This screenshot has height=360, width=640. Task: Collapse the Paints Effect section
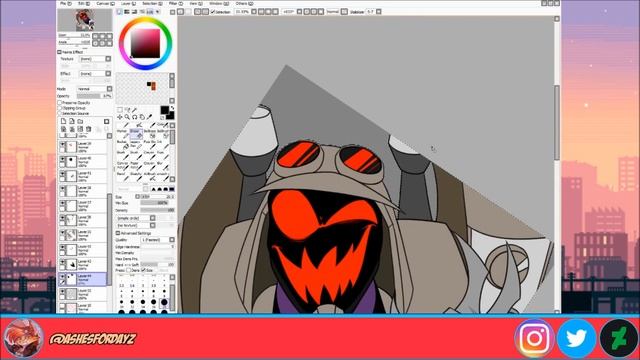(x=60, y=52)
